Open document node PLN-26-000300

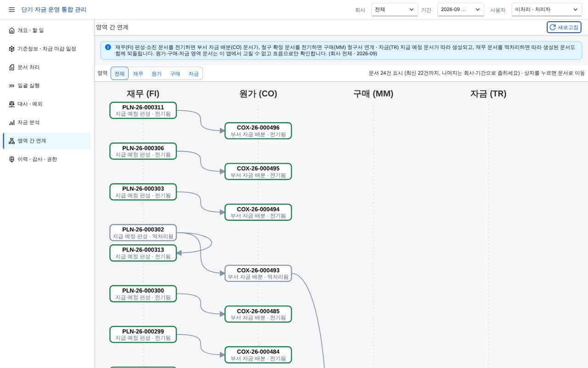coord(143,294)
